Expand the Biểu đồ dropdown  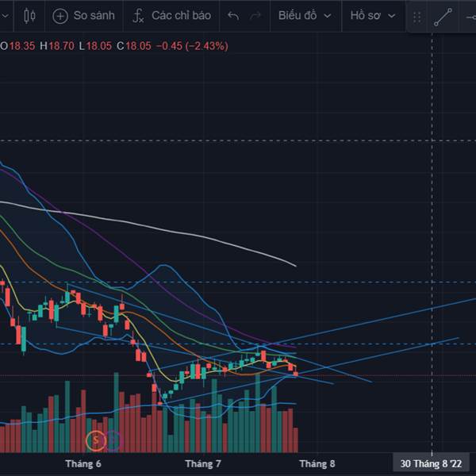click(x=305, y=16)
